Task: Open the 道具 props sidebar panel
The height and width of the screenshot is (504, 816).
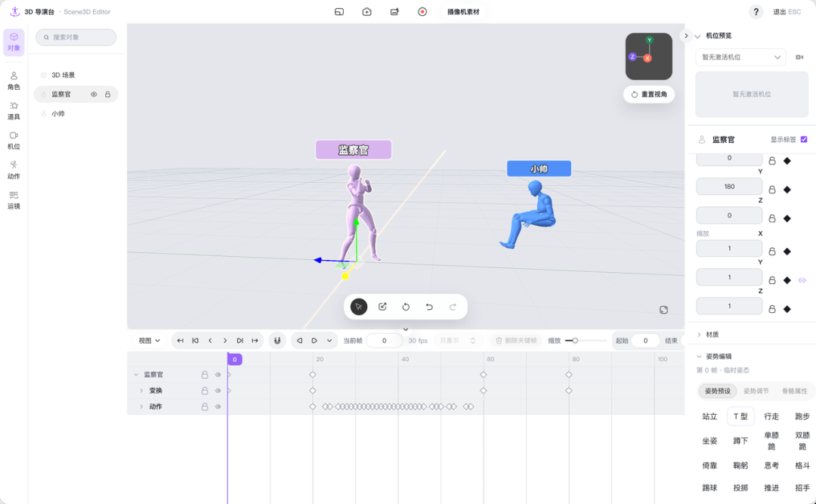Action: point(14,110)
